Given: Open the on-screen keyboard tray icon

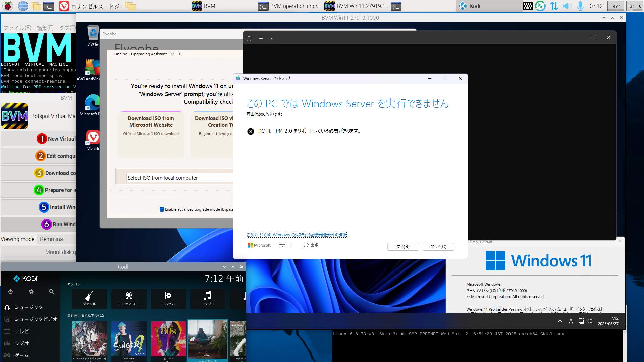Looking at the screenshot, I should coord(528,6).
